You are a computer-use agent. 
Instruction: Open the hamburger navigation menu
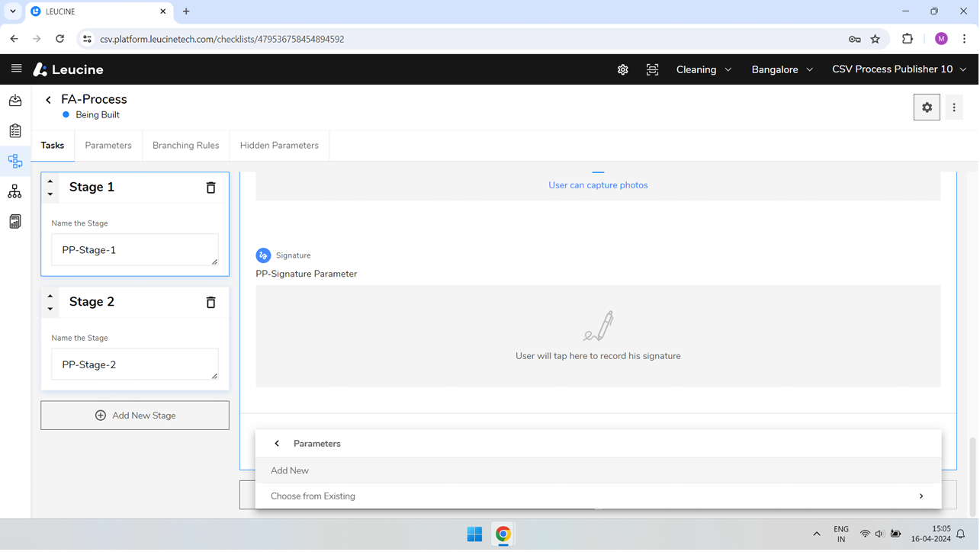coord(16,69)
